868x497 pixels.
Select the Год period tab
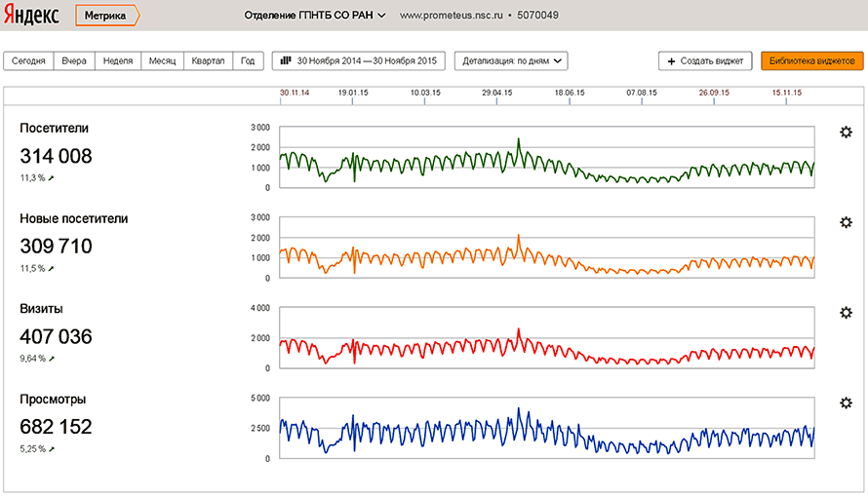point(248,60)
